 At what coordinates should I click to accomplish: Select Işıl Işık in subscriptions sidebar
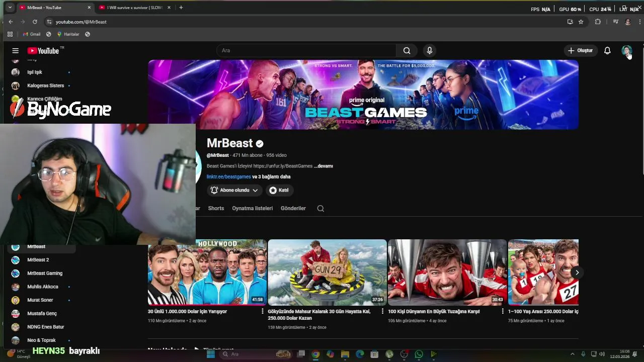[35, 72]
